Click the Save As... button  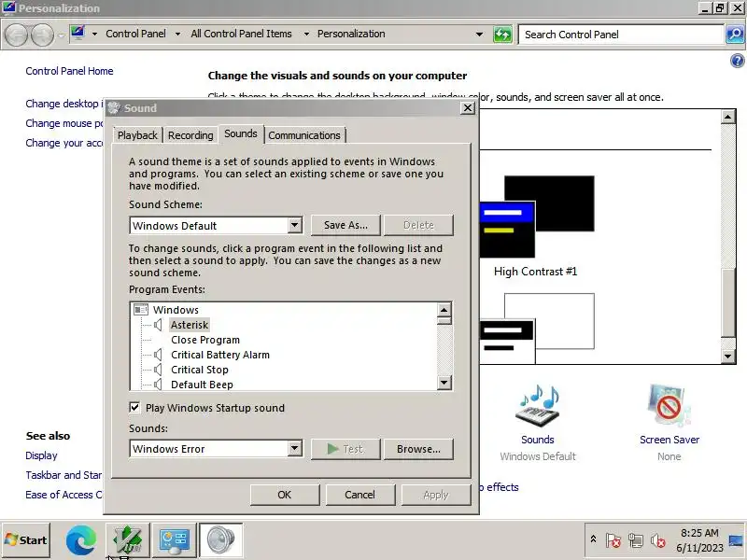click(345, 225)
